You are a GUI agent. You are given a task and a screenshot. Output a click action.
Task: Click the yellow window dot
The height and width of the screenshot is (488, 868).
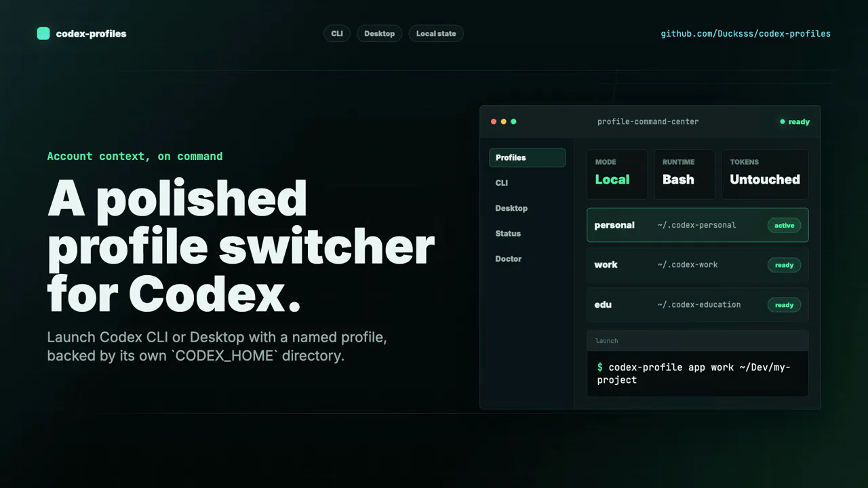(503, 122)
